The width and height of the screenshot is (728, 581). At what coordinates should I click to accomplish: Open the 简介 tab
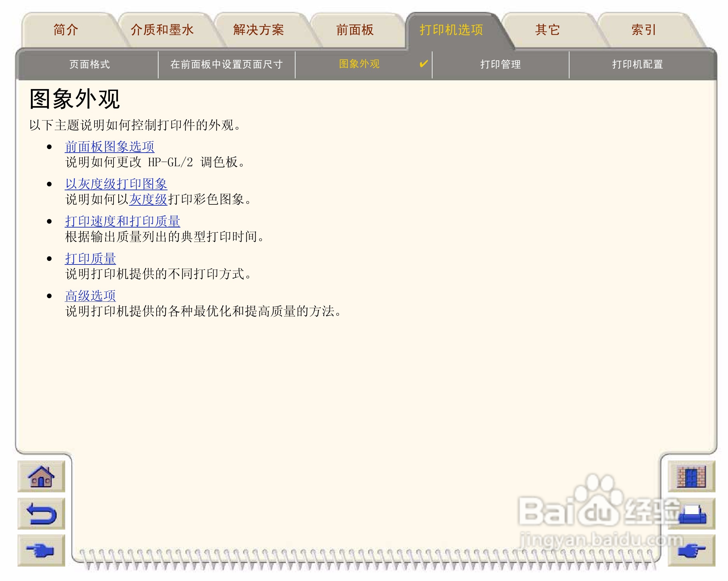pos(66,30)
